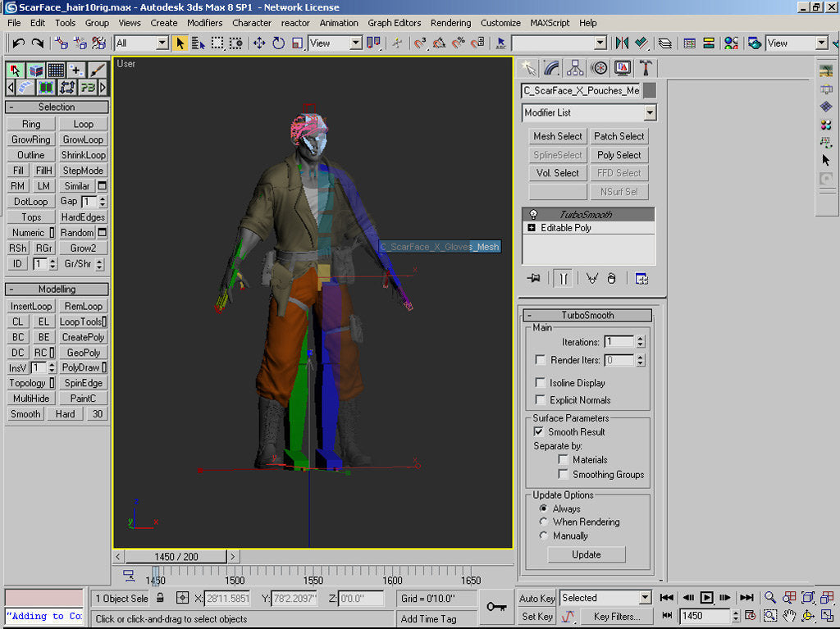840x629 pixels.
Task: Open the Hierarchy command panel tab
Action: tap(575, 68)
